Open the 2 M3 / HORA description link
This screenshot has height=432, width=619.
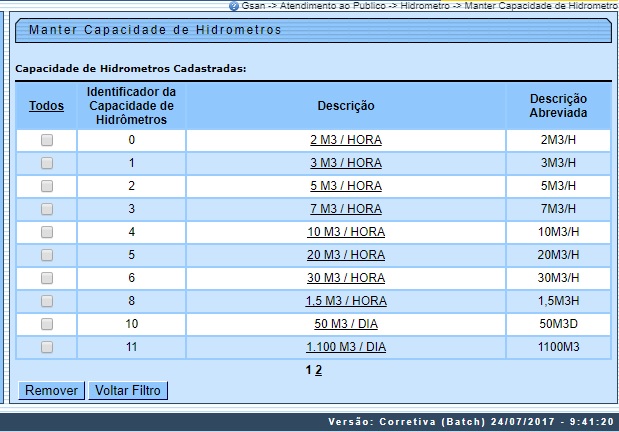pyautogui.click(x=346, y=140)
